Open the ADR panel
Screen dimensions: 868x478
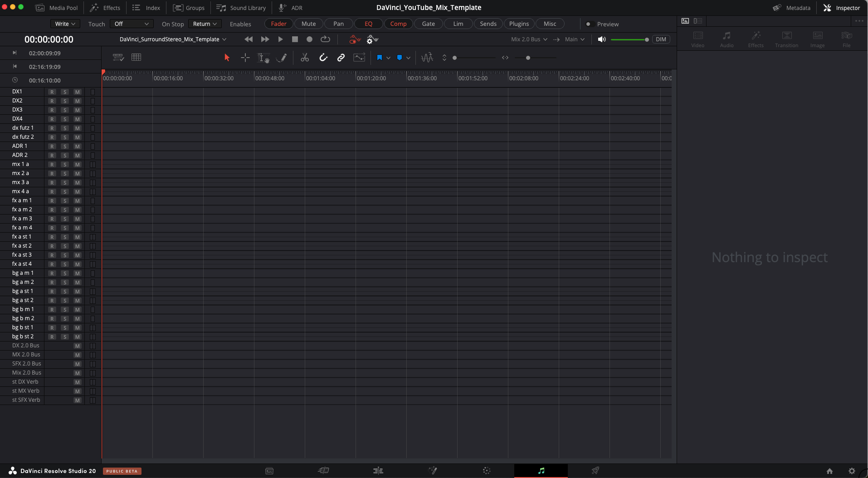coord(290,8)
